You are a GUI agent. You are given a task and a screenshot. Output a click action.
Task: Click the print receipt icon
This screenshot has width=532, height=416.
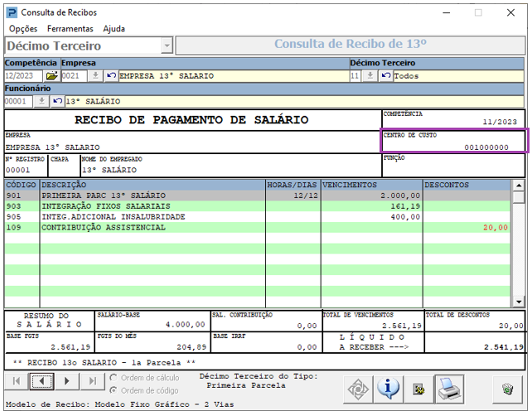[448, 387]
